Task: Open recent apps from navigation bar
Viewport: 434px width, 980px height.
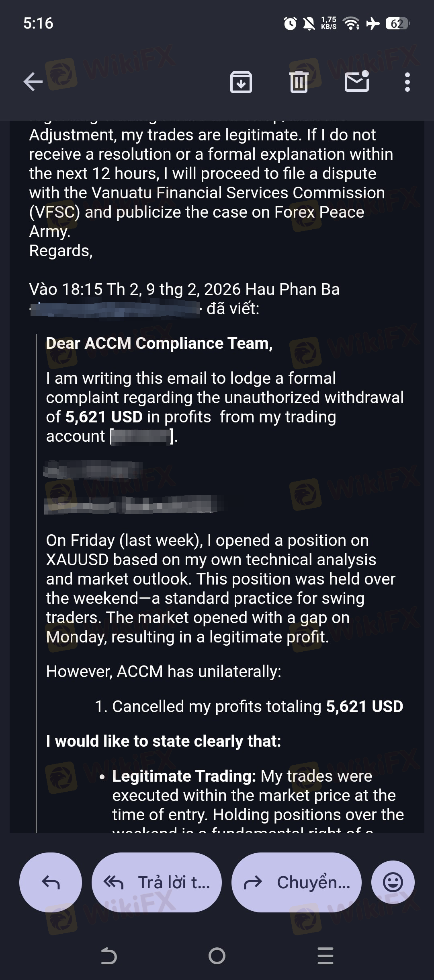Action: coord(325,956)
